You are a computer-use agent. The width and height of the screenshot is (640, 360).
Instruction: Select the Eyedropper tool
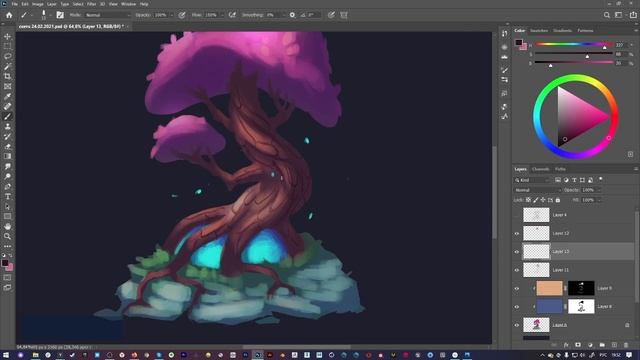pos(7,96)
